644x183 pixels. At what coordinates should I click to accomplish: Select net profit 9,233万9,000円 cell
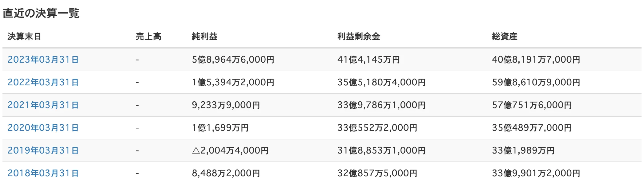226,105
